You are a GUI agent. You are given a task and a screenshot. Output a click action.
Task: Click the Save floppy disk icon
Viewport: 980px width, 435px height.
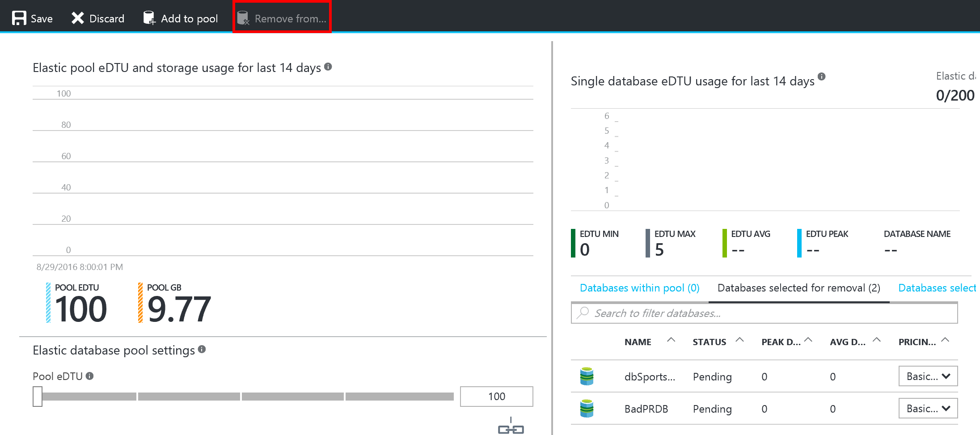(x=19, y=18)
